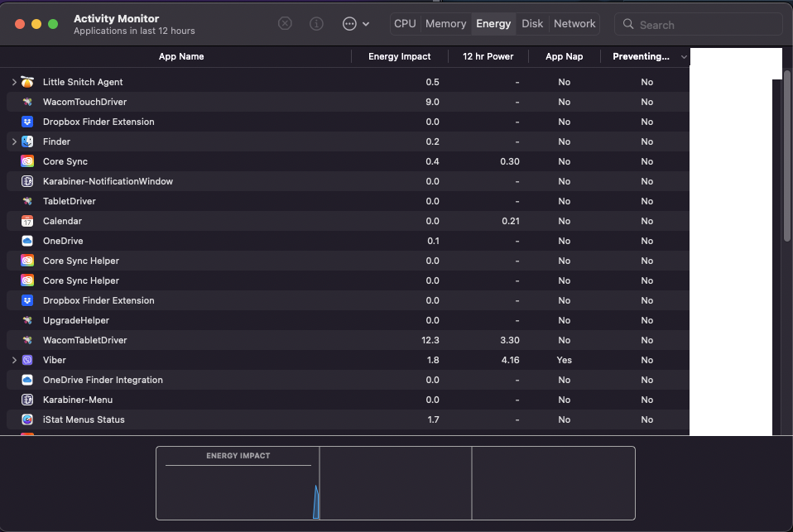Click WacomTabletDriver 12 hr power 3.30
793x532 pixels.
[x=510, y=340]
